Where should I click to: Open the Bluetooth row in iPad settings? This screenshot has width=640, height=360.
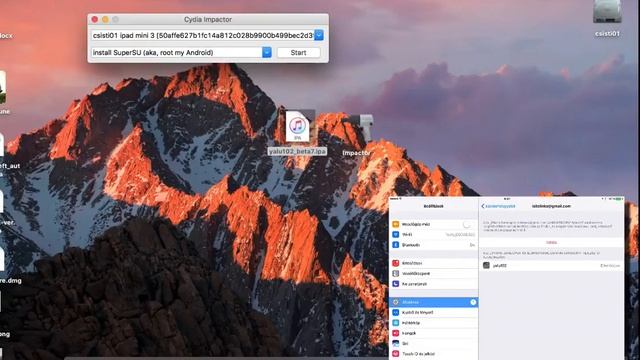[x=433, y=245]
